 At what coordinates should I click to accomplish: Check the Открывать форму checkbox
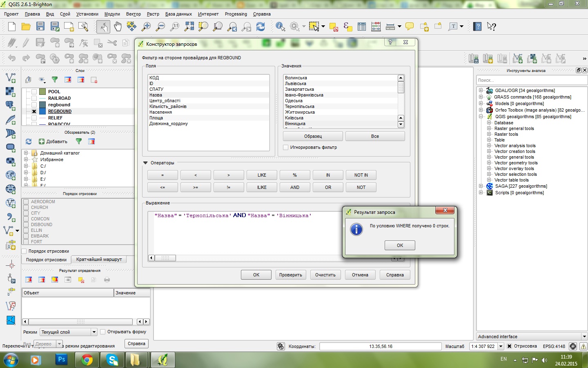tap(103, 332)
